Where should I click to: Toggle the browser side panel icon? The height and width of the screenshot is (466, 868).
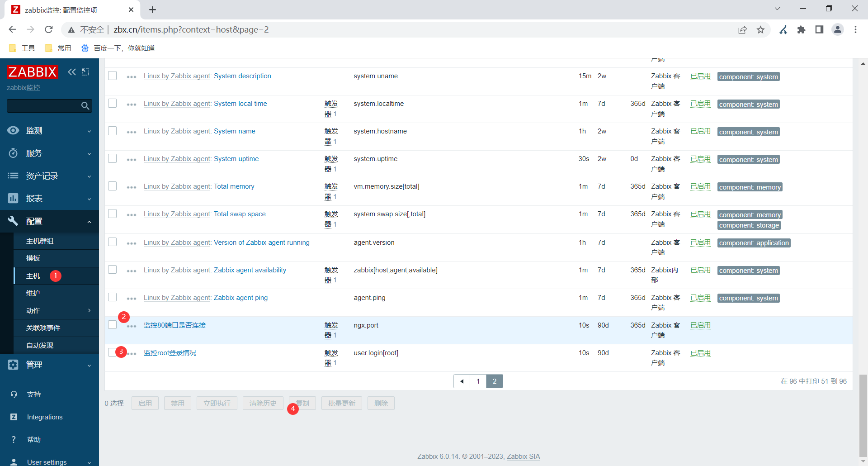(x=819, y=29)
